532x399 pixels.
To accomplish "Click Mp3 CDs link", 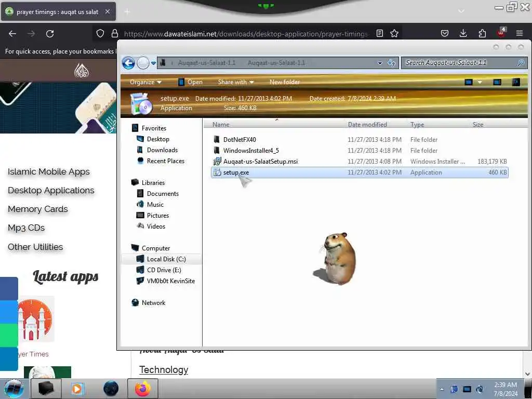I will pos(26,228).
